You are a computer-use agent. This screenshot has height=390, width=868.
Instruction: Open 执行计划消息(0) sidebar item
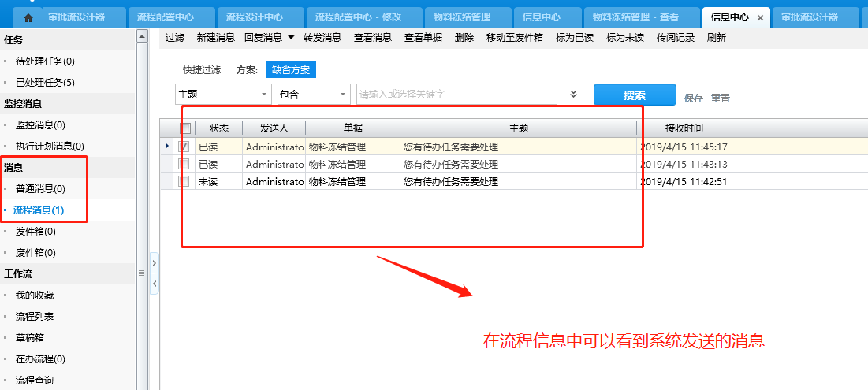50,146
